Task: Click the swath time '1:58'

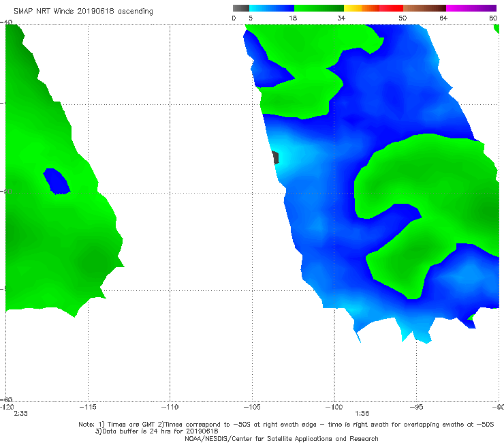Action: [362, 414]
